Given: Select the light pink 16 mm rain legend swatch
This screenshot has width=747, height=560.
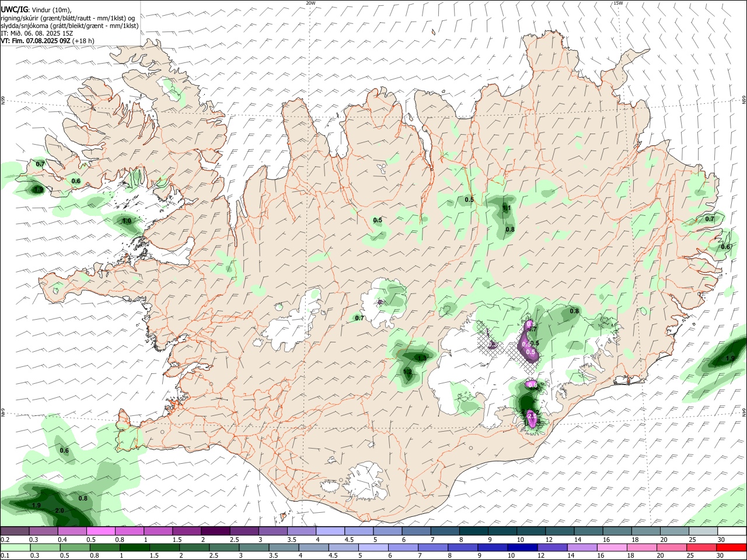Looking at the screenshot, I should point(612,547).
